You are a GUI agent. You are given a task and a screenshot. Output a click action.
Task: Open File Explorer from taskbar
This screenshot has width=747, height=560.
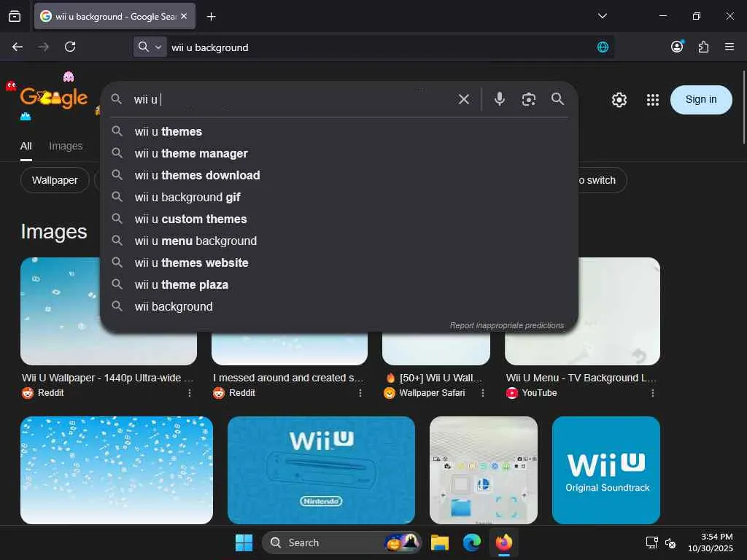coord(440,542)
